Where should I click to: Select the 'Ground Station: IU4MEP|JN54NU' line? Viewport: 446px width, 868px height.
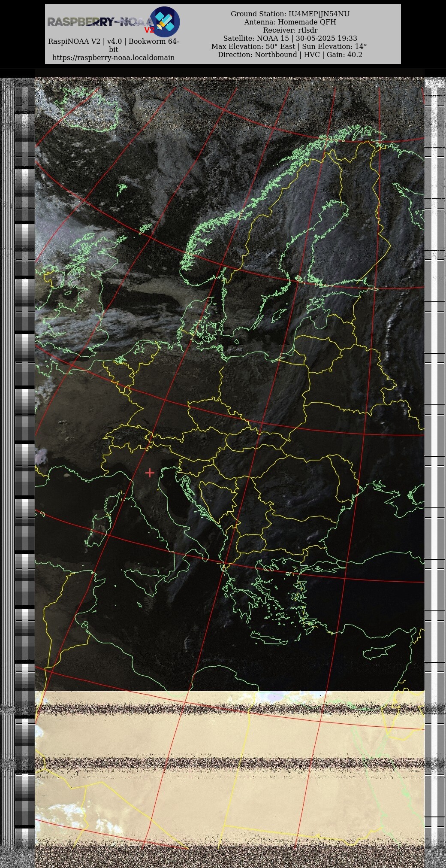(290, 14)
